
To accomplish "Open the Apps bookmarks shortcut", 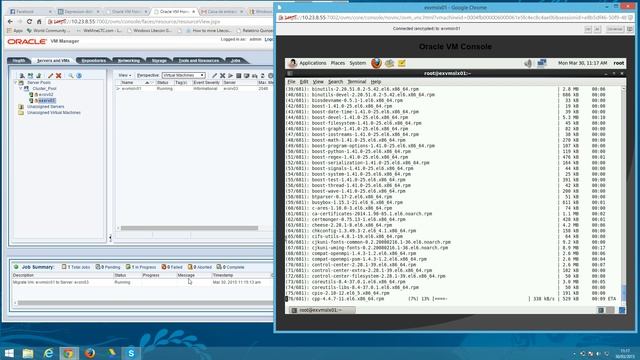I will click(15, 31).
